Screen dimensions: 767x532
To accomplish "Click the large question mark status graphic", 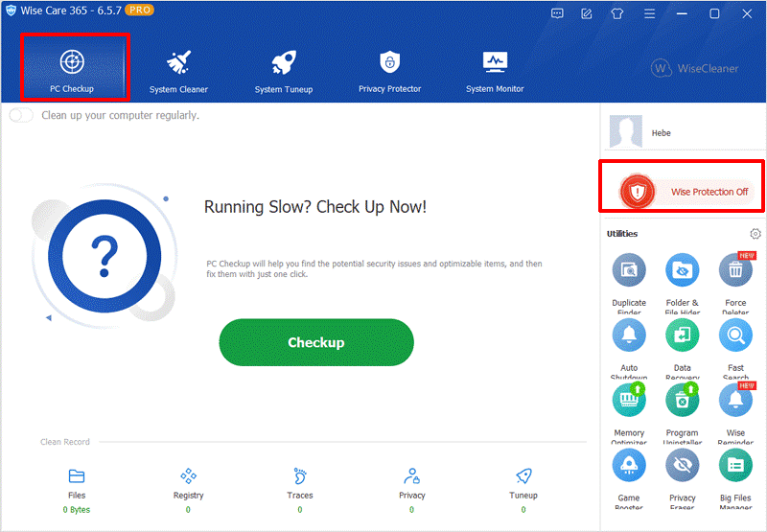I will coord(105,256).
